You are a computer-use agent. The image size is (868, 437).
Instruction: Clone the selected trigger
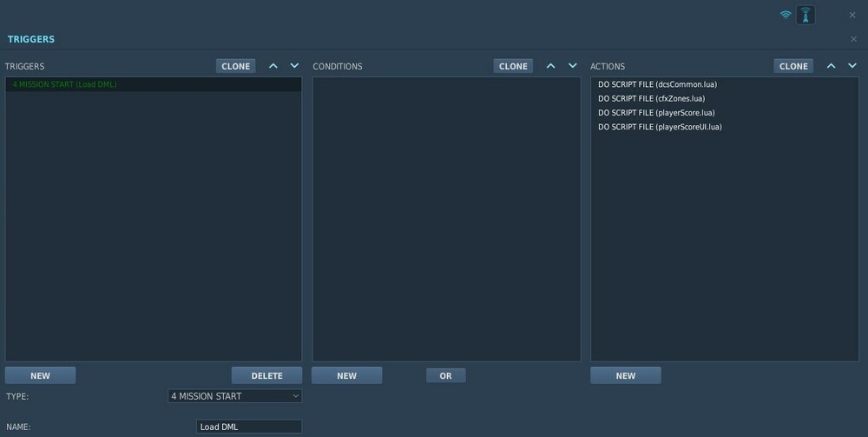236,66
